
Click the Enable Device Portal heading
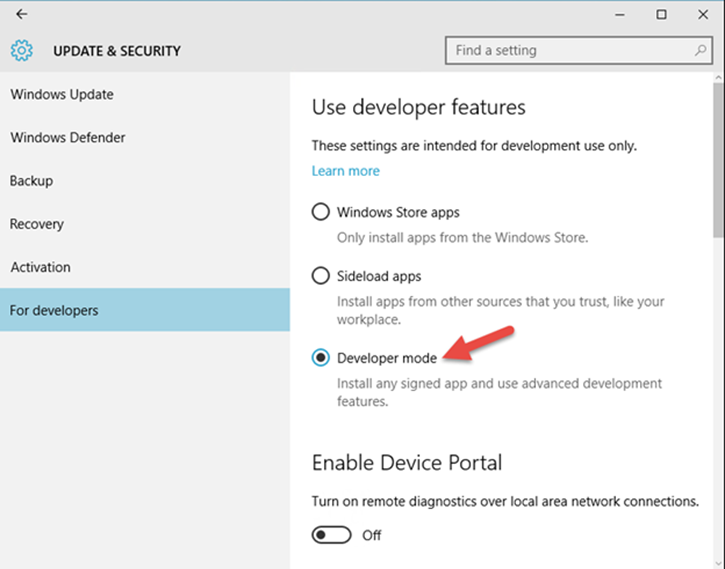point(407,463)
